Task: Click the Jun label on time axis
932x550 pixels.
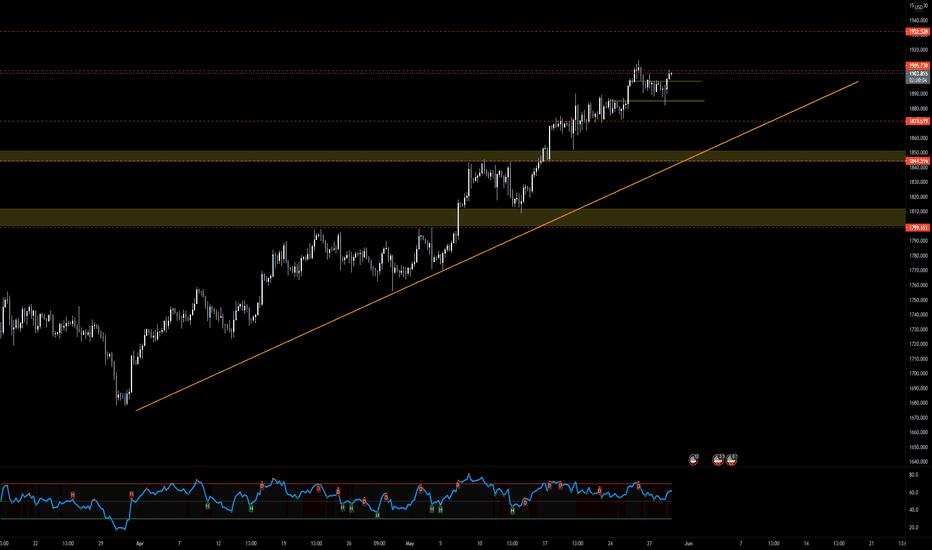Action: pyautogui.click(x=689, y=543)
